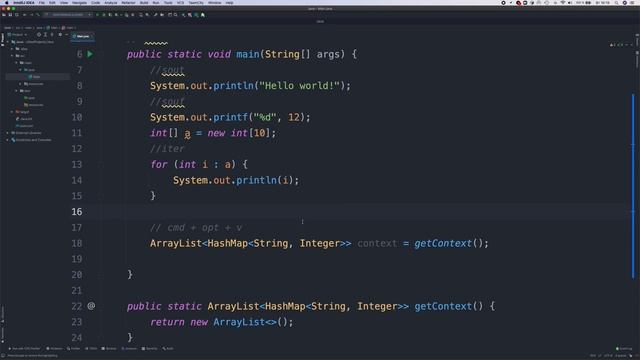This screenshot has height=360, width=640.
Task: Select Main class in project tree
Action: coord(34,77)
